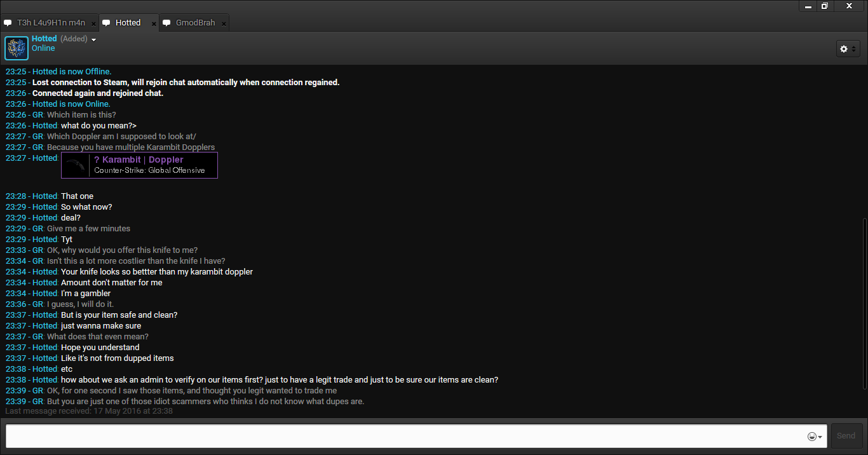Close the T3h L4u9H1n m4n tab
This screenshot has width=868, height=455.
[x=93, y=24]
